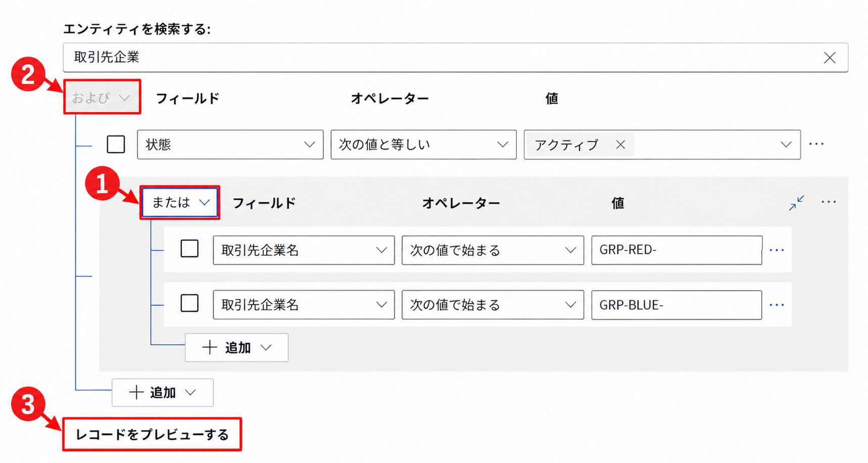This screenshot has height=463, width=868.
Task: Open 次の値で始まる operator in GRP-RED- row
Action: coord(492,250)
